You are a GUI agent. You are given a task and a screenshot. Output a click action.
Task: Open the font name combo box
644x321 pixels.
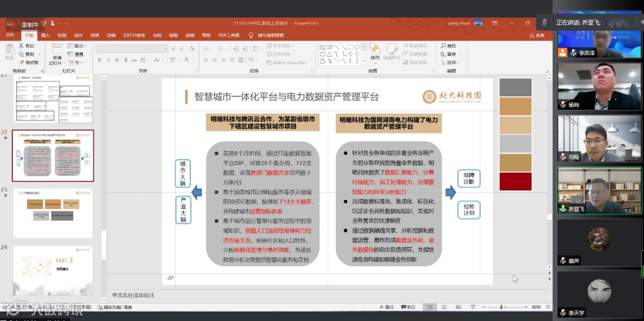point(122,49)
